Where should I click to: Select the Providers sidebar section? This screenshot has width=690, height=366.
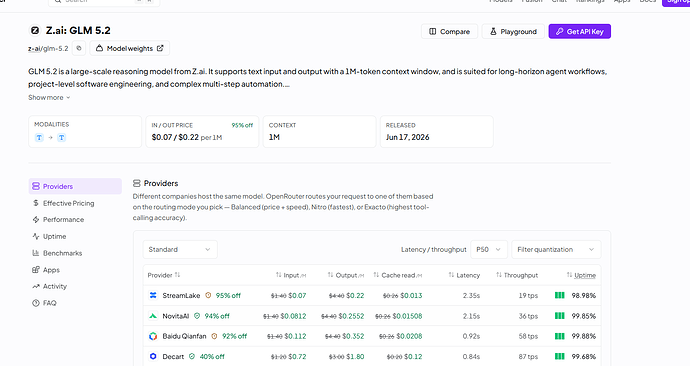tap(75, 187)
